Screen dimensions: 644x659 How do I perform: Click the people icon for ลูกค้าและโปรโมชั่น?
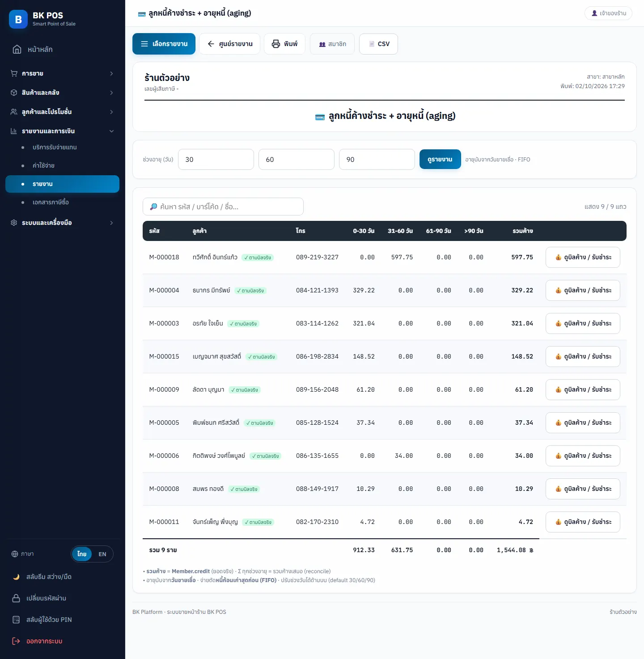(x=14, y=112)
